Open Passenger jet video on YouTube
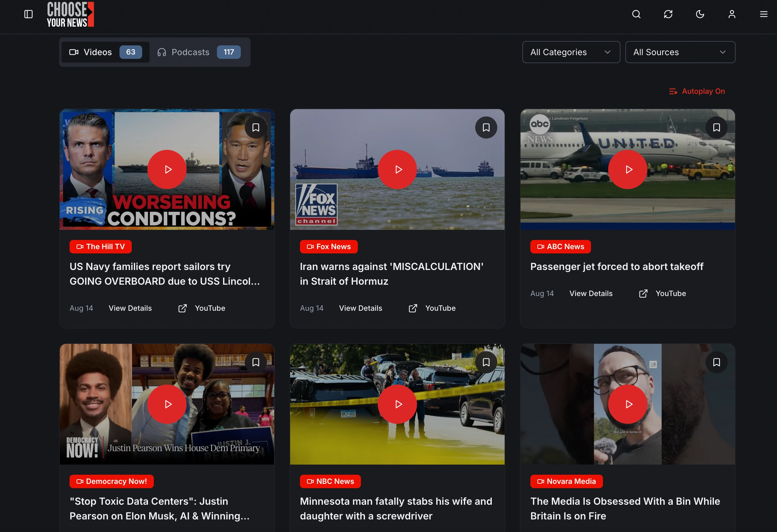This screenshot has height=532, width=777. click(662, 294)
